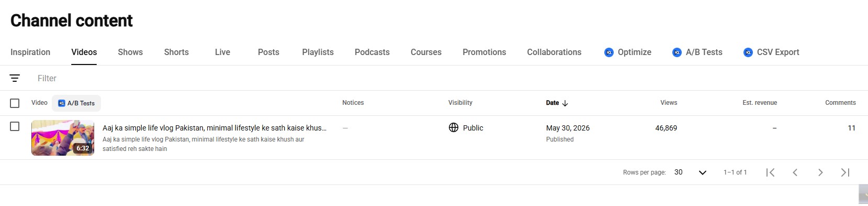868x206 pixels.
Task: Open the Playlists tab
Action: 318,52
